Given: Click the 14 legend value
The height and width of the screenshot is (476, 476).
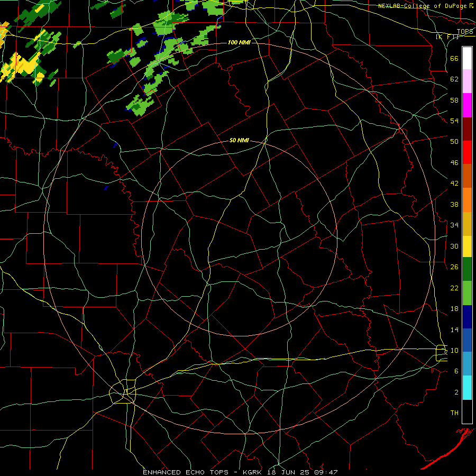Looking at the screenshot, I should [454, 329].
